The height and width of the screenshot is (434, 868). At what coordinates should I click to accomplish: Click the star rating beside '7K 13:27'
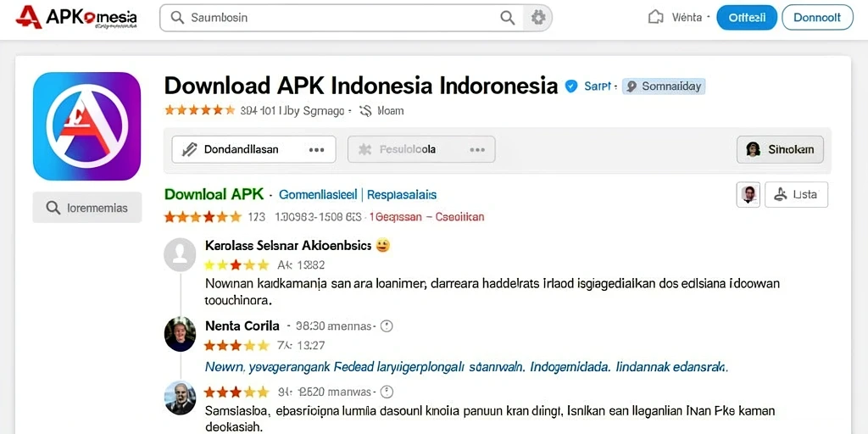tap(236, 346)
